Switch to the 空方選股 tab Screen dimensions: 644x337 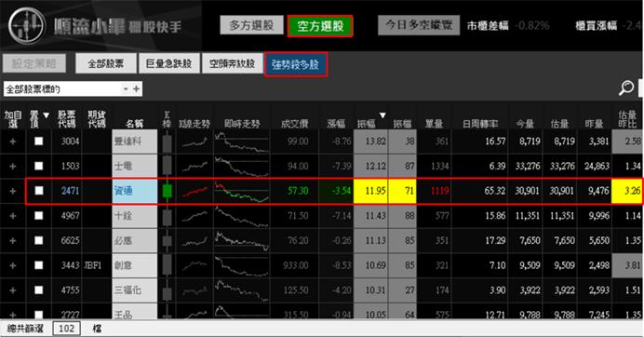click(320, 26)
